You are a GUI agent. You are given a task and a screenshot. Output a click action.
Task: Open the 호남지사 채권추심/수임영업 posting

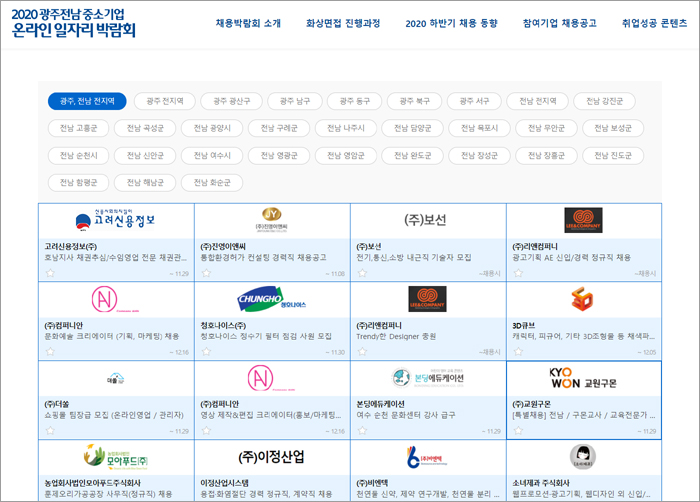click(x=116, y=257)
